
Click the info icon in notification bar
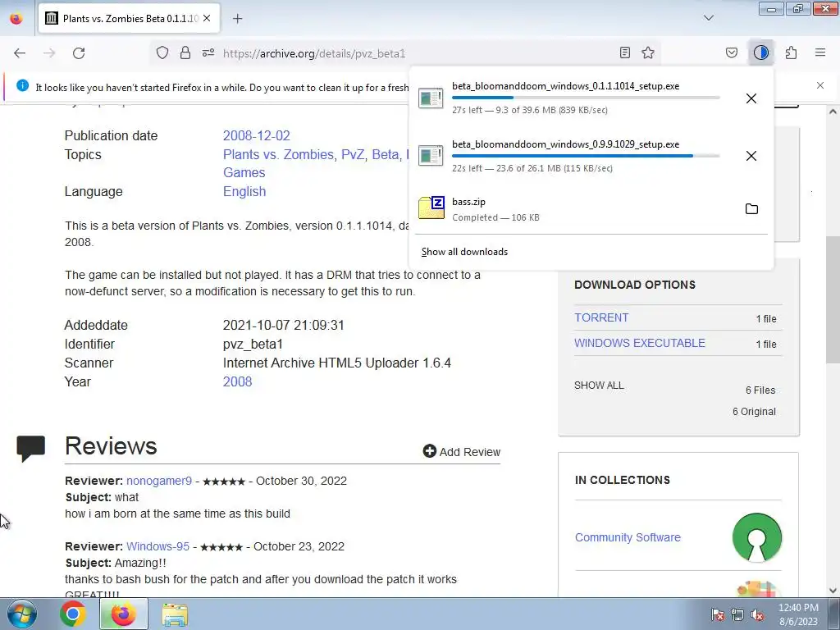(x=22, y=85)
